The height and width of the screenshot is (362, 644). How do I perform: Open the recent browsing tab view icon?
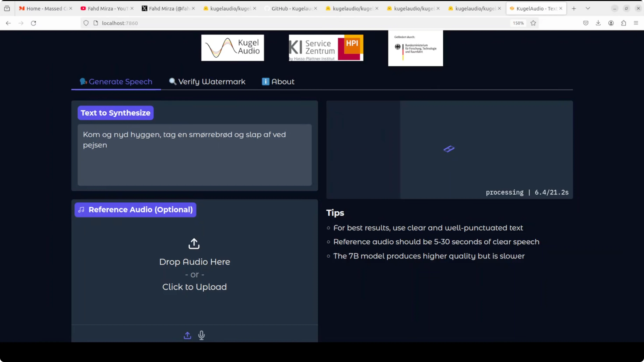click(x=7, y=8)
